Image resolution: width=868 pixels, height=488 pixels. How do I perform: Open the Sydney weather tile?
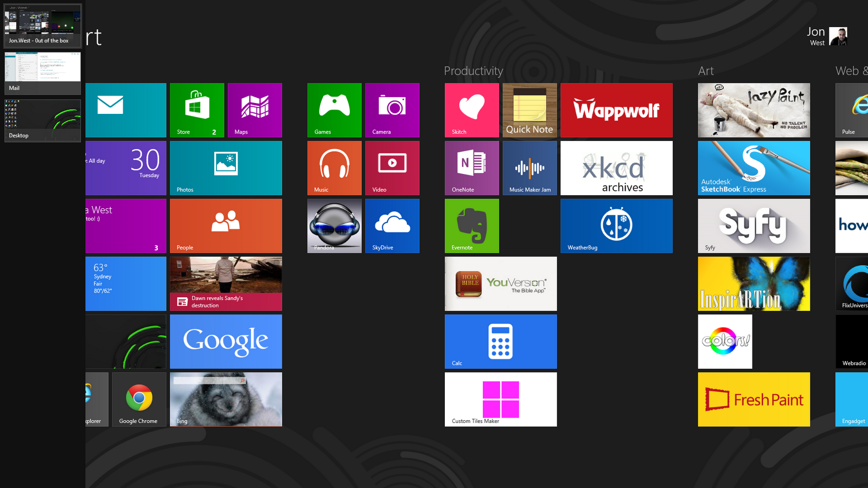126,284
